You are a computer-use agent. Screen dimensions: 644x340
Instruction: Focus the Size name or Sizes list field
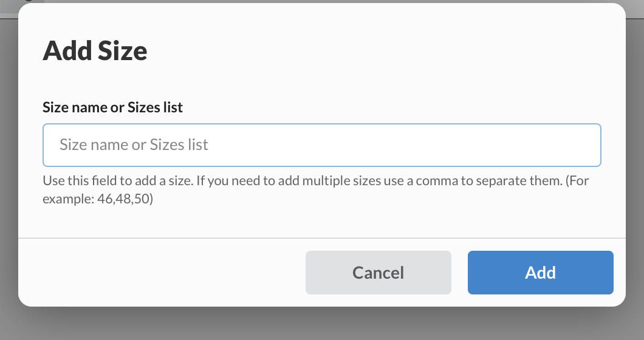click(x=321, y=145)
